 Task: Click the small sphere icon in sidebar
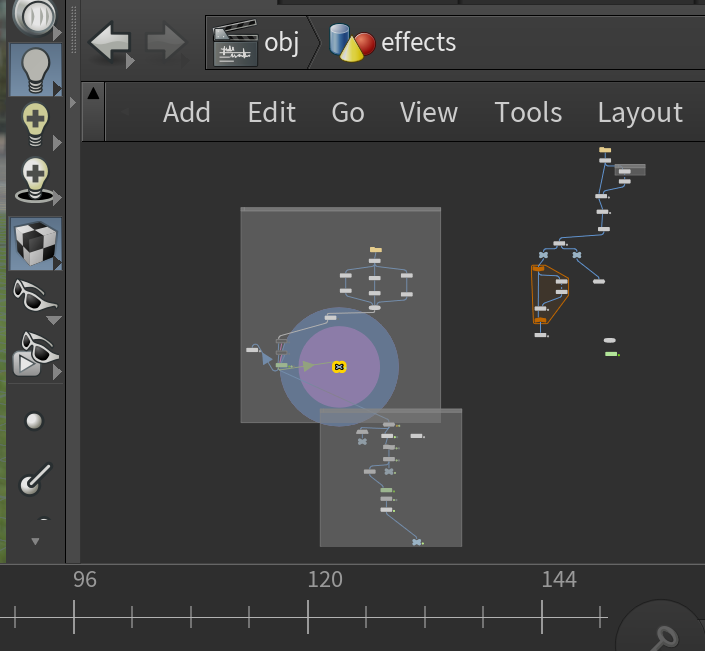34,421
